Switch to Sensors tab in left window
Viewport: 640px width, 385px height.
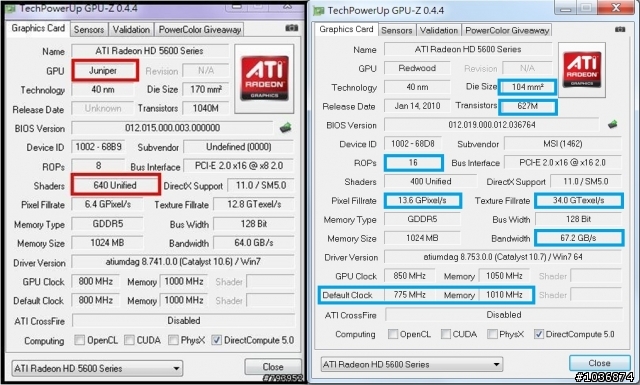pos(89,30)
